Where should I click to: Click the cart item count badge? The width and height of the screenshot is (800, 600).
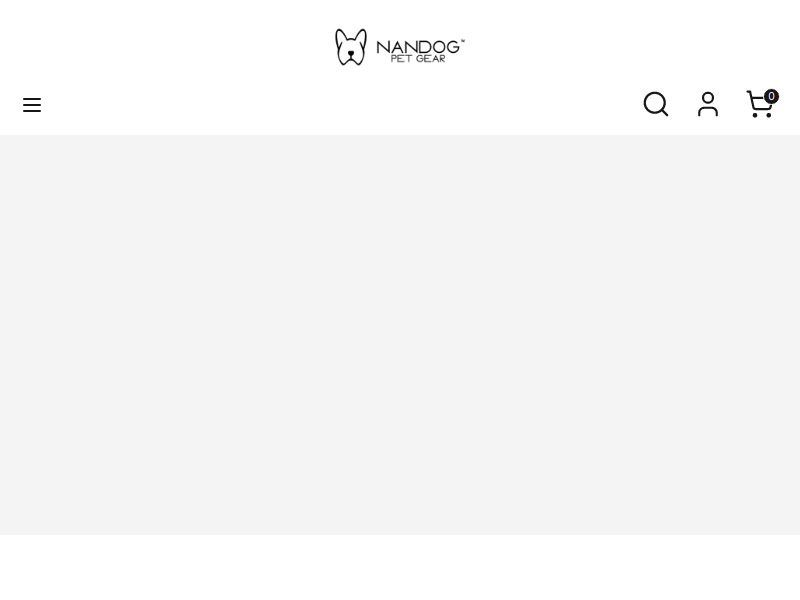pos(771,97)
